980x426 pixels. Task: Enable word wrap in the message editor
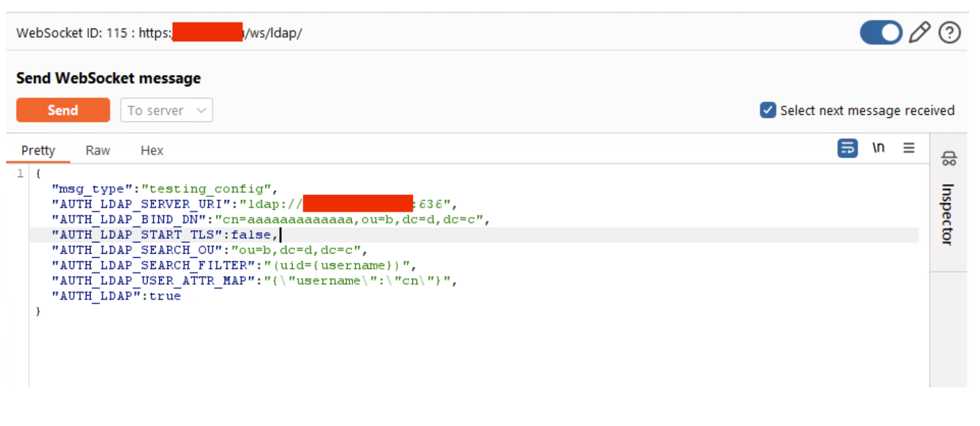(847, 148)
